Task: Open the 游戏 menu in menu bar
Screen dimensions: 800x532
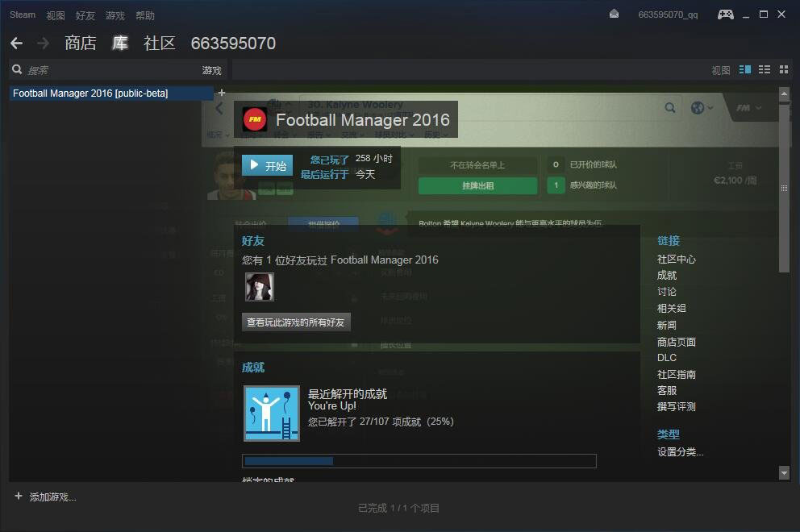Action: tap(115, 15)
